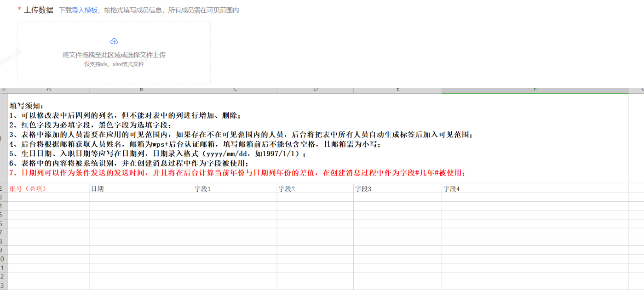This screenshot has width=644, height=290.
Task: Click the cloud upload icon
Action: coord(114,40)
